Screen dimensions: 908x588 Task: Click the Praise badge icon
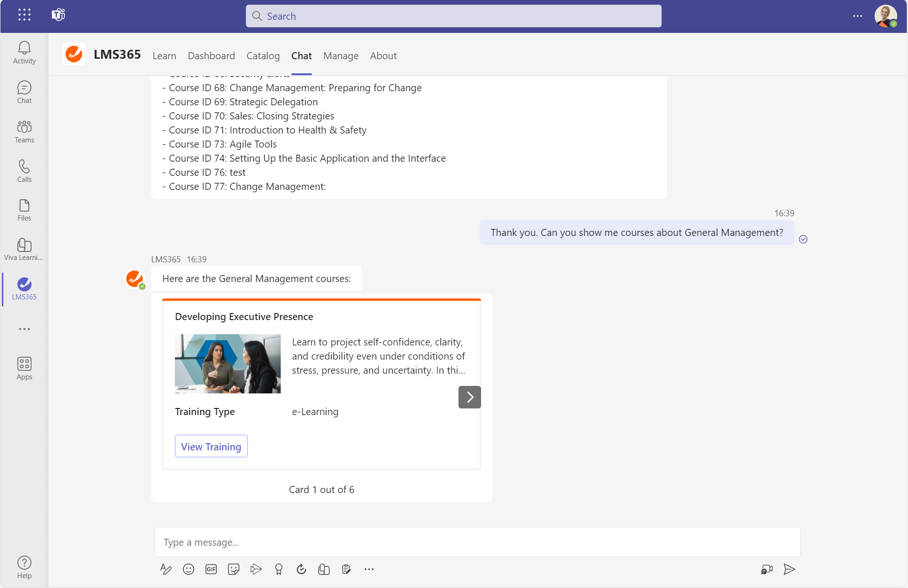[279, 569]
